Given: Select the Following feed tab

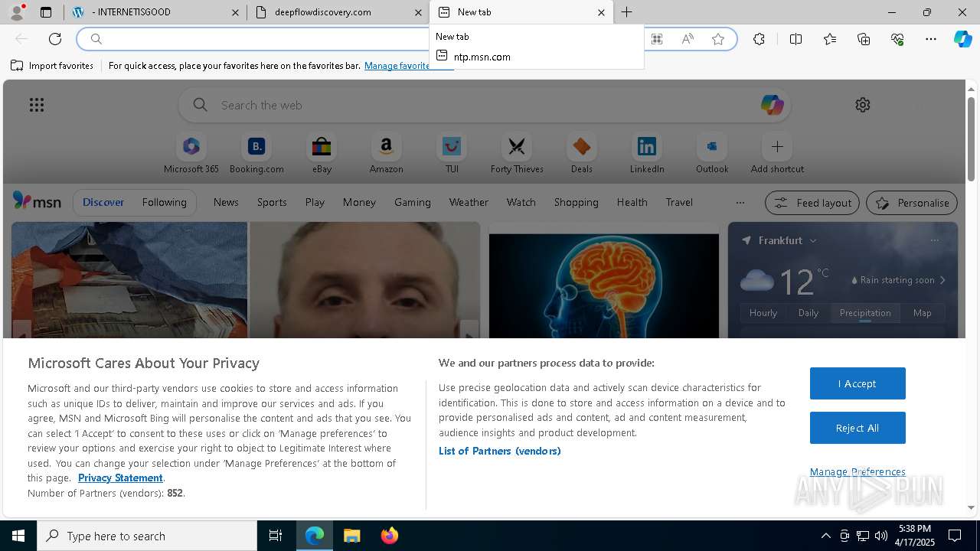Looking at the screenshot, I should pos(164,202).
